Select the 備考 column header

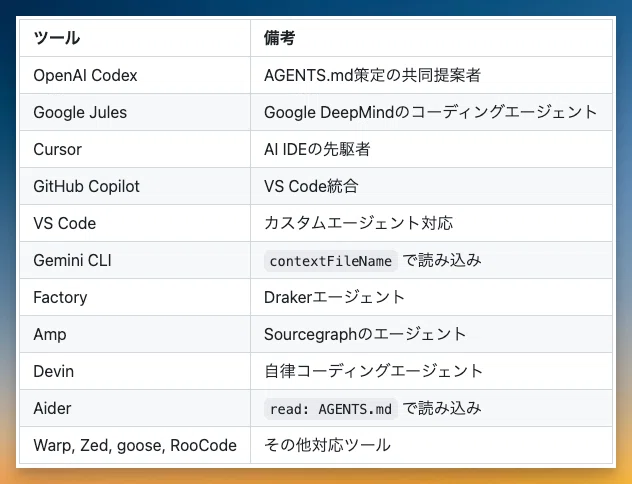(431, 38)
